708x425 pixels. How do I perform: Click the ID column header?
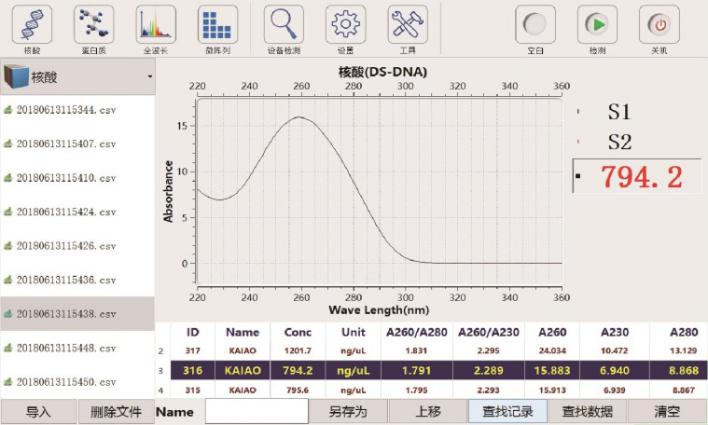point(193,332)
